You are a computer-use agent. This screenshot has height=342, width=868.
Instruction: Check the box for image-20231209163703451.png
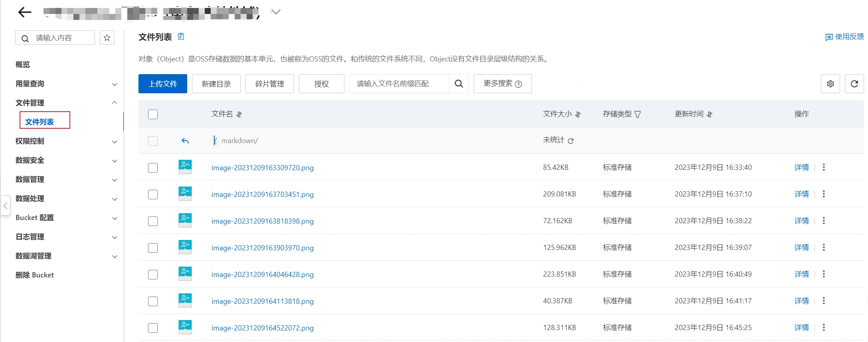coord(153,195)
